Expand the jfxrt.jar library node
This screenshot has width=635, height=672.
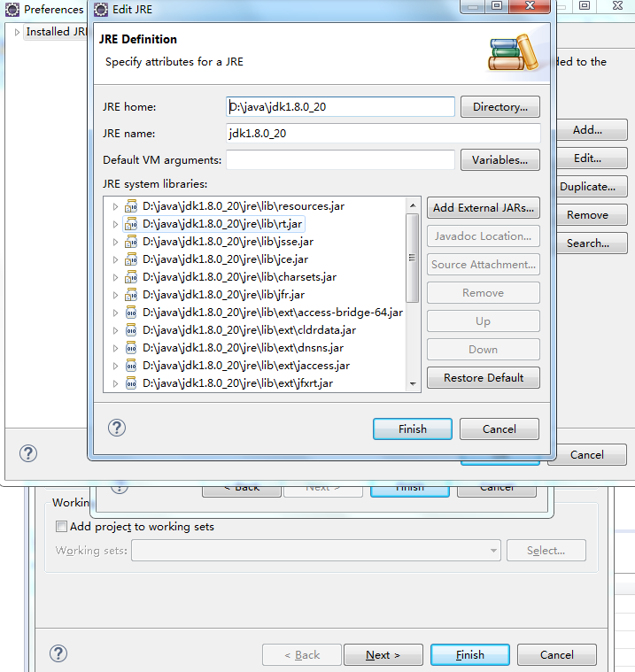tap(115, 383)
